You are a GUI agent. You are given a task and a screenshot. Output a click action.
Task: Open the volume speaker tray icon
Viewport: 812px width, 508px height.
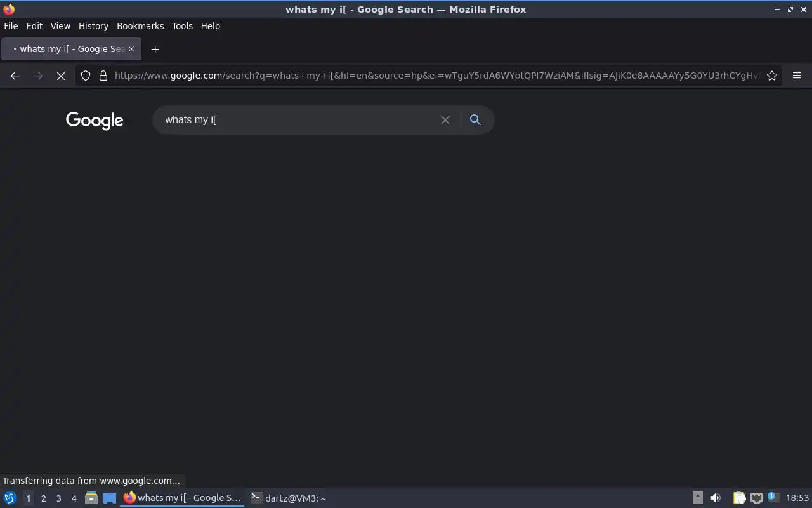(716, 498)
